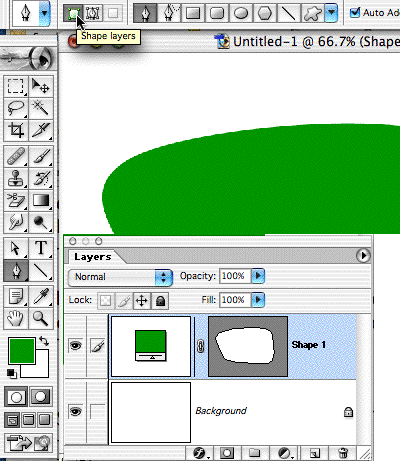Image resolution: width=400 pixels, height=461 pixels.
Task: Open the Normal blending mode dropdown
Action: 120,277
